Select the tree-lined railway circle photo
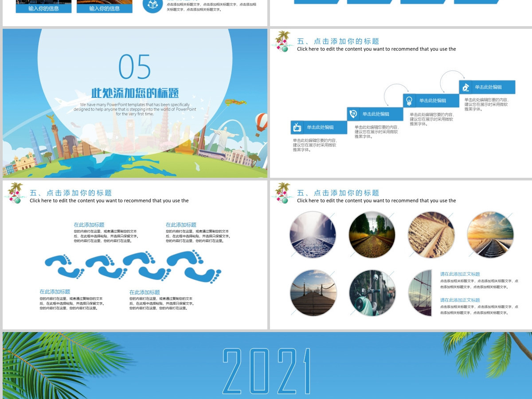This screenshot has height=399, width=532. (372, 235)
